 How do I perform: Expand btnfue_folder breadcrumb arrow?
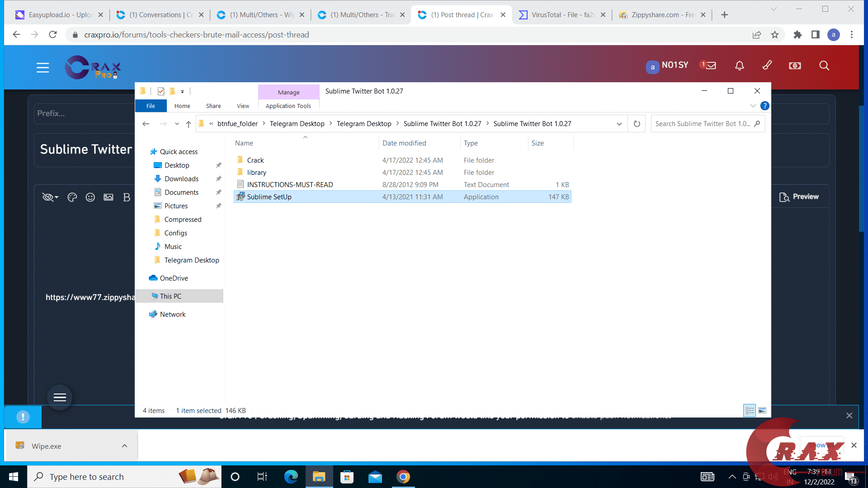tap(264, 124)
